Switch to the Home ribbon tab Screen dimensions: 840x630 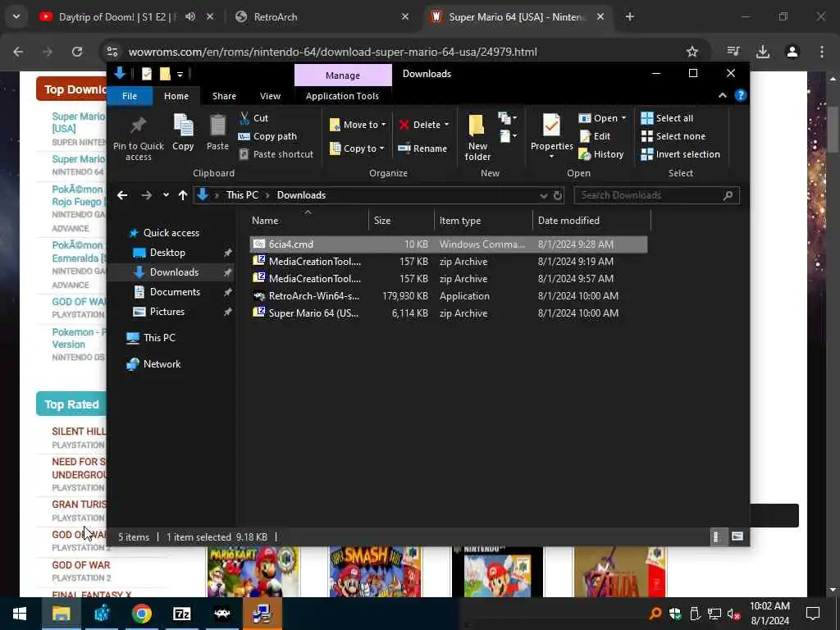(x=176, y=96)
